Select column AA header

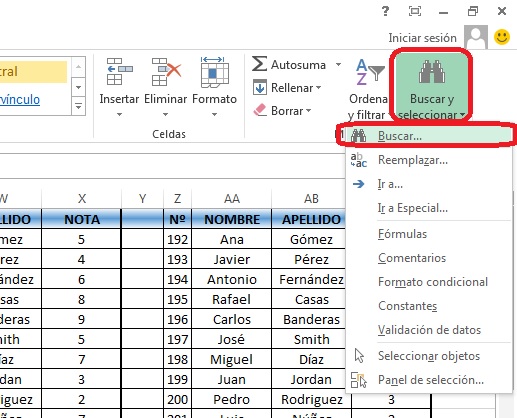pos(232,199)
